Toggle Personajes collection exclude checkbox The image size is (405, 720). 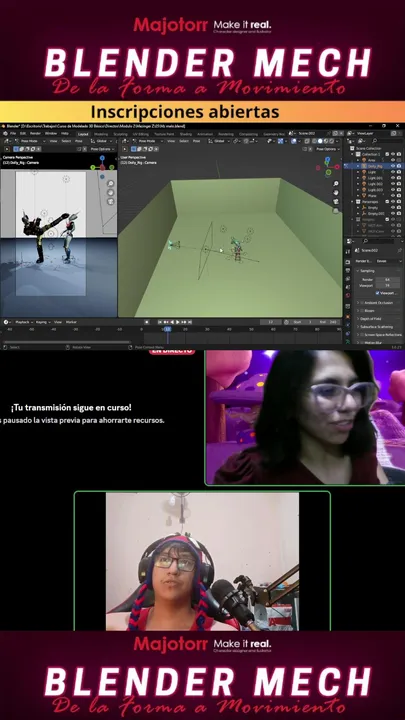[387, 202]
